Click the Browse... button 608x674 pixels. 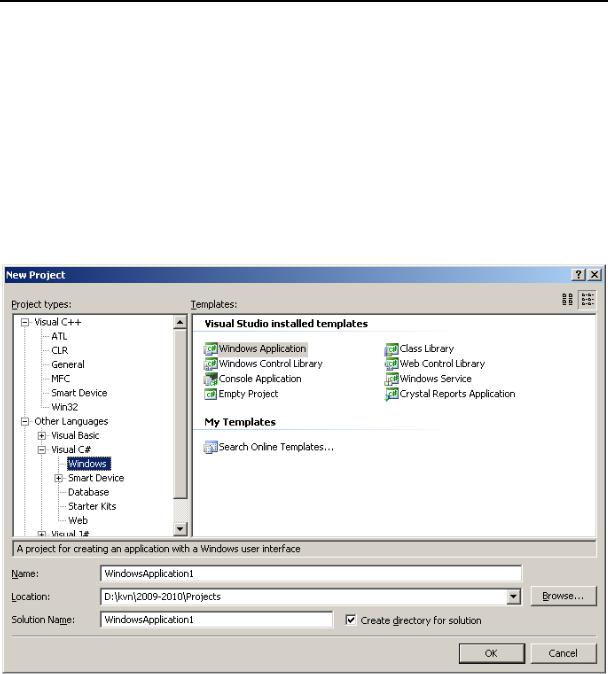pos(563,596)
